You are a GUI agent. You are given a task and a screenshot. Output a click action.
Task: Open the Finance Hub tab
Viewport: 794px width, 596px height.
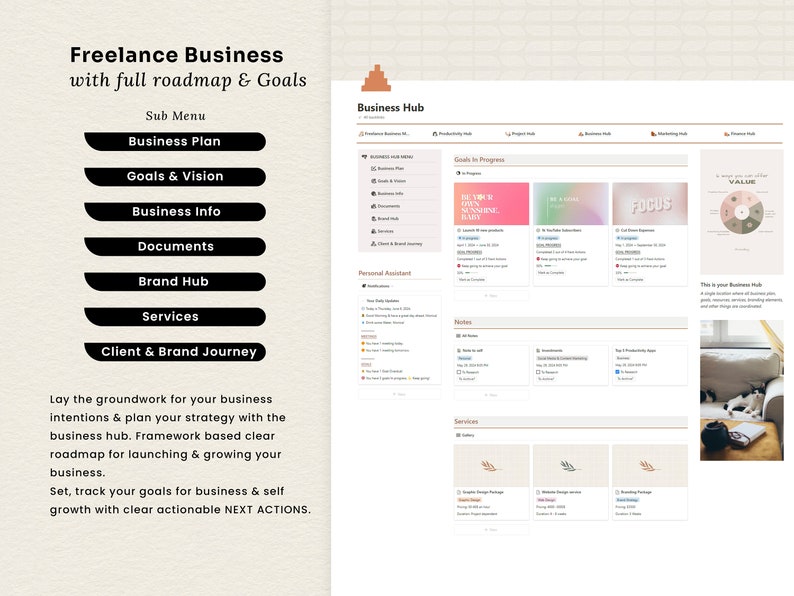coord(739,134)
